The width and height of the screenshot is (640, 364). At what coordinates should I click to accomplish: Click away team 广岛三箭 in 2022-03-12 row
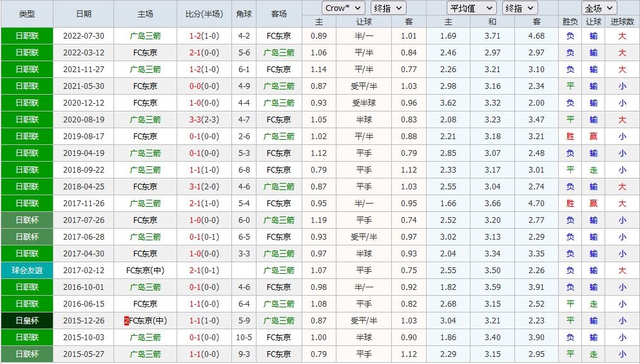click(279, 53)
